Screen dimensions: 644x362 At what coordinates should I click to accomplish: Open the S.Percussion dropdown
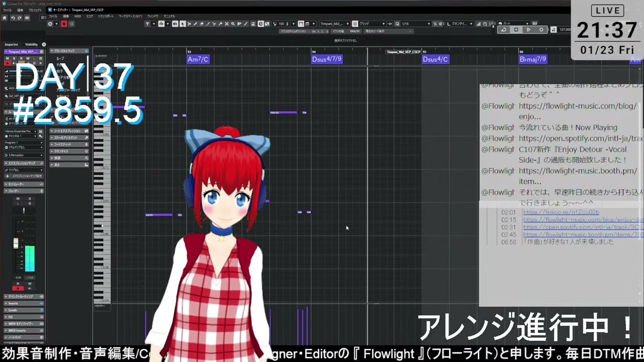tap(24, 155)
